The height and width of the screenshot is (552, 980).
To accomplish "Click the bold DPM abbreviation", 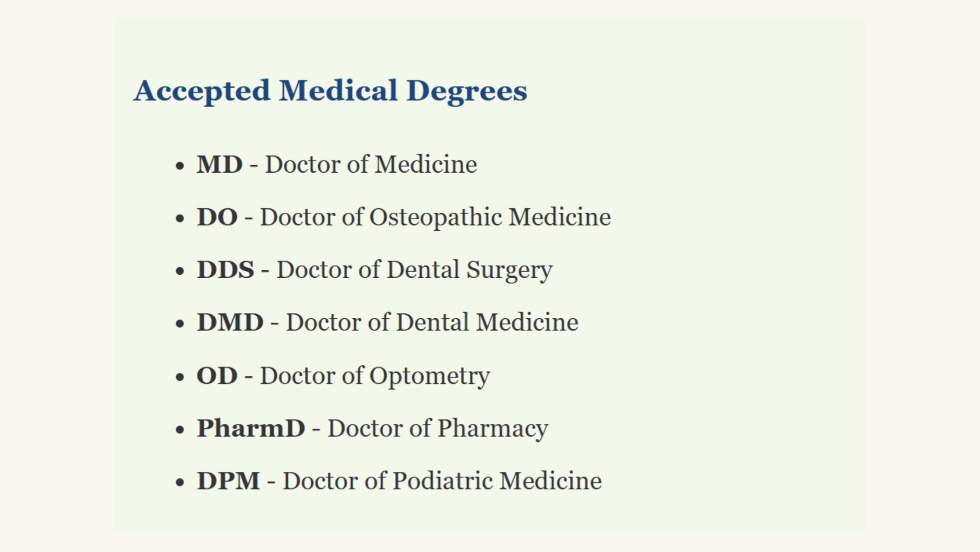I will pyautogui.click(x=228, y=481).
